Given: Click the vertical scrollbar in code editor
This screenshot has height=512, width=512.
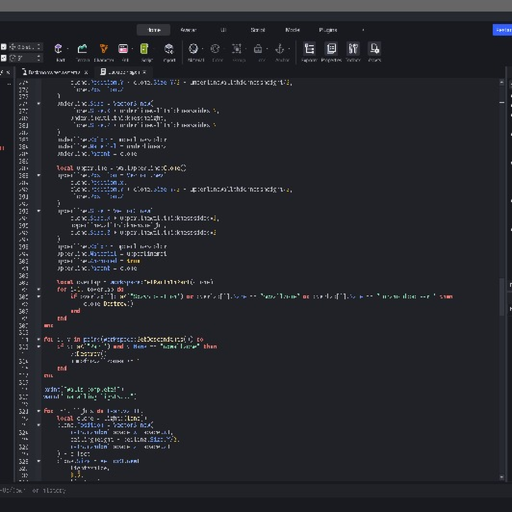Looking at the screenshot, I should click(x=502, y=297).
